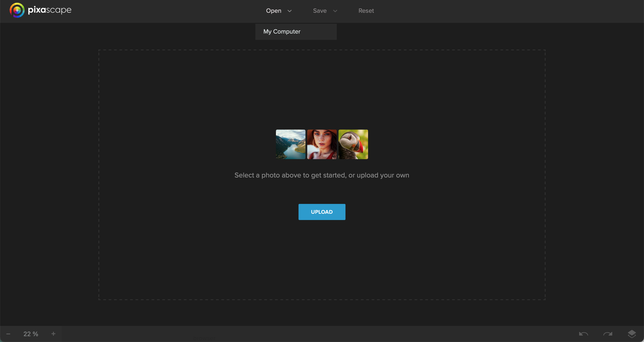Select the puffin bird sample photo
The height and width of the screenshot is (342, 644).
[x=353, y=144]
